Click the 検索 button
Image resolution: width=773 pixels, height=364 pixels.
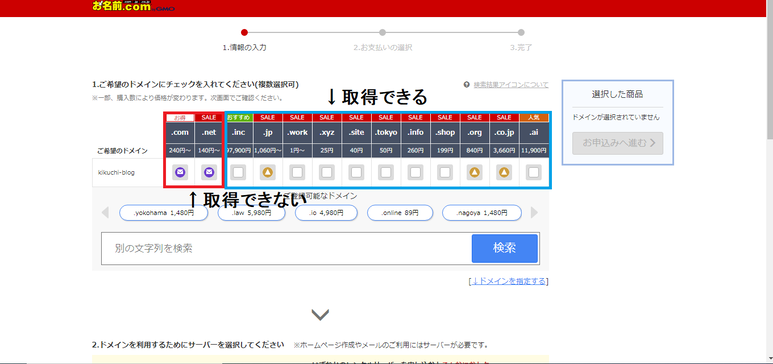pyautogui.click(x=504, y=248)
